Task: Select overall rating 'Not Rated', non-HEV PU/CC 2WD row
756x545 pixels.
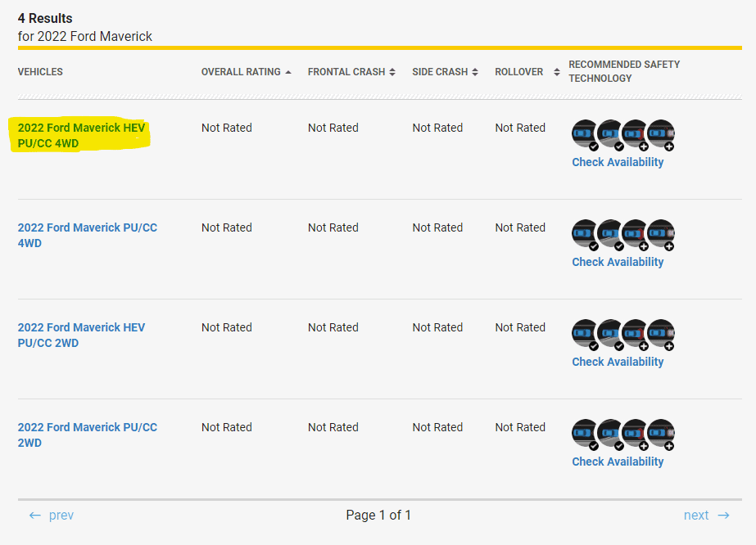Action: point(227,427)
